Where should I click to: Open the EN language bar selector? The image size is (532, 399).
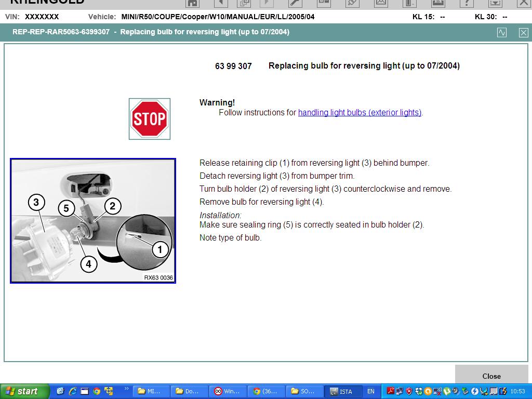[x=371, y=391]
